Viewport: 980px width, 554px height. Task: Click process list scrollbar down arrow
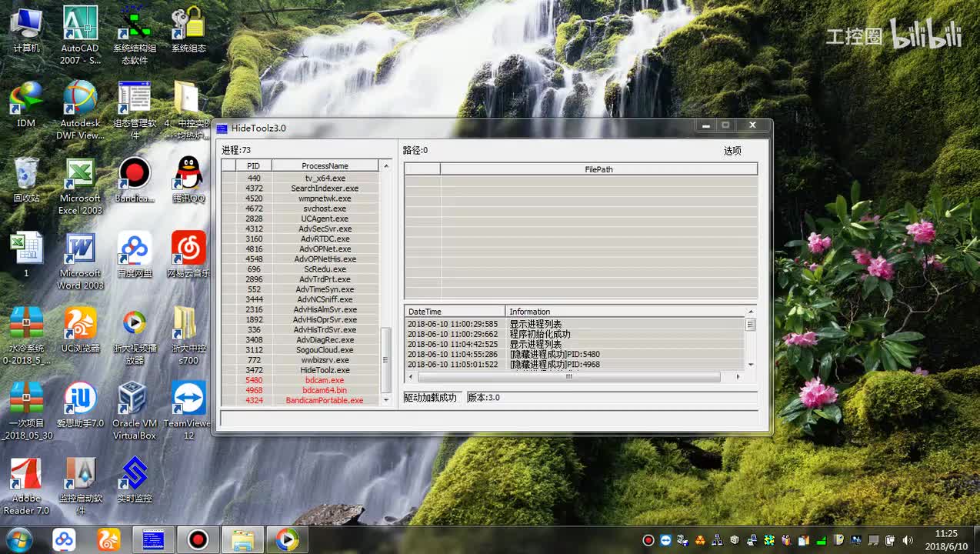(386, 400)
